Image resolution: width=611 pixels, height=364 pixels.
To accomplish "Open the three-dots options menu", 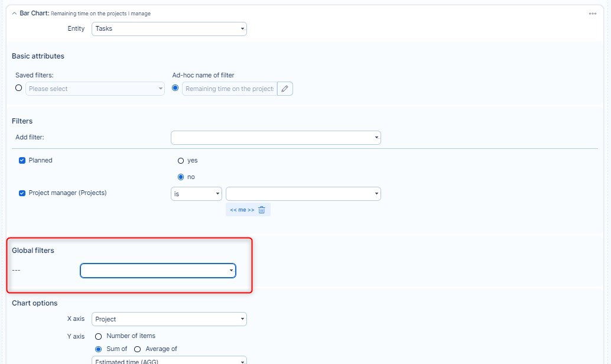I will coord(592,14).
